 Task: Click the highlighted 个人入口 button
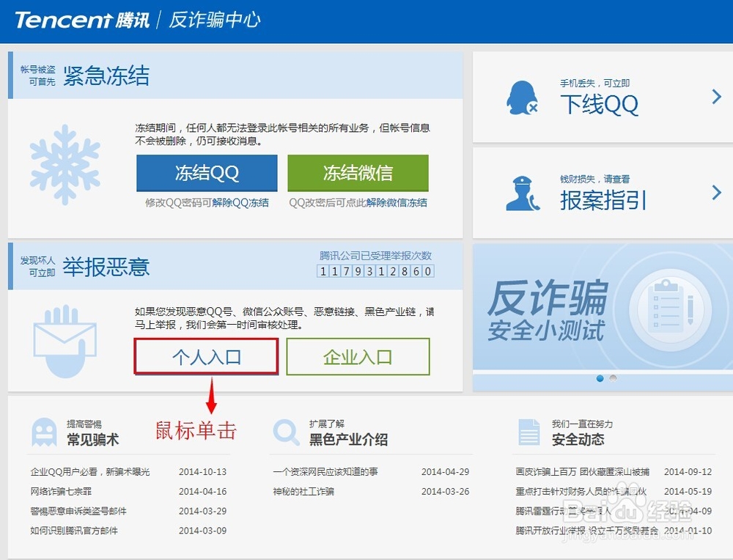tap(206, 357)
